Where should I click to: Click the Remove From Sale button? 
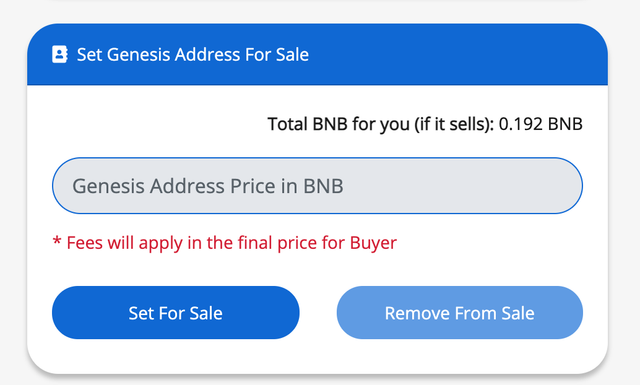click(x=460, y=313)
